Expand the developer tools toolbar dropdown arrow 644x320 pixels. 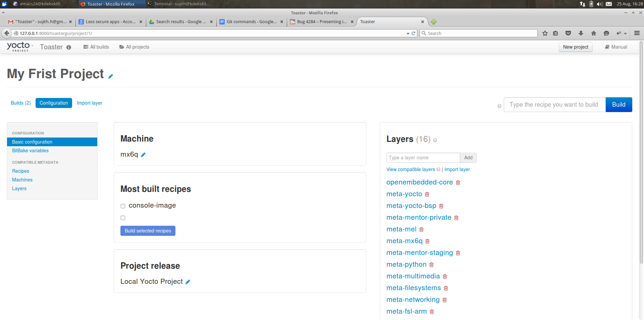(x=625, y=34)
